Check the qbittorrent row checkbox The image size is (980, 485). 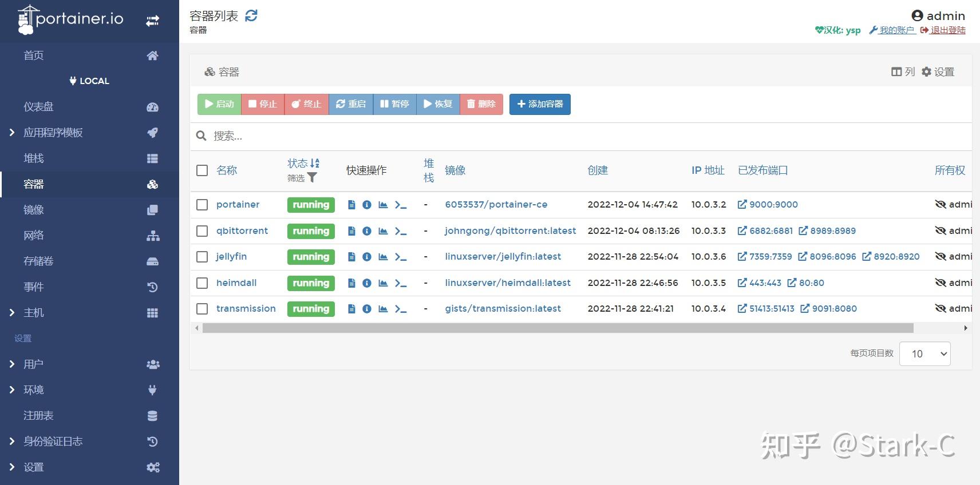pos(202,231)
